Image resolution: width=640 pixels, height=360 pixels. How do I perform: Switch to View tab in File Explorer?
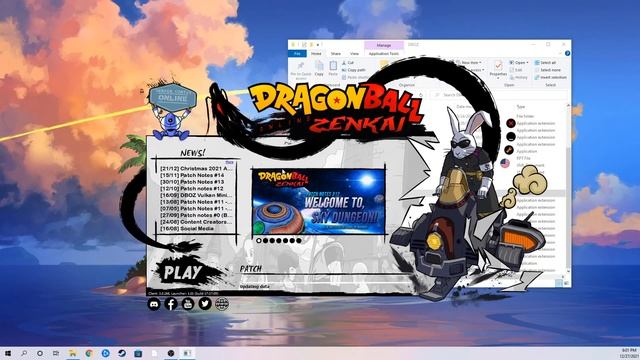[x=354, y=53]
